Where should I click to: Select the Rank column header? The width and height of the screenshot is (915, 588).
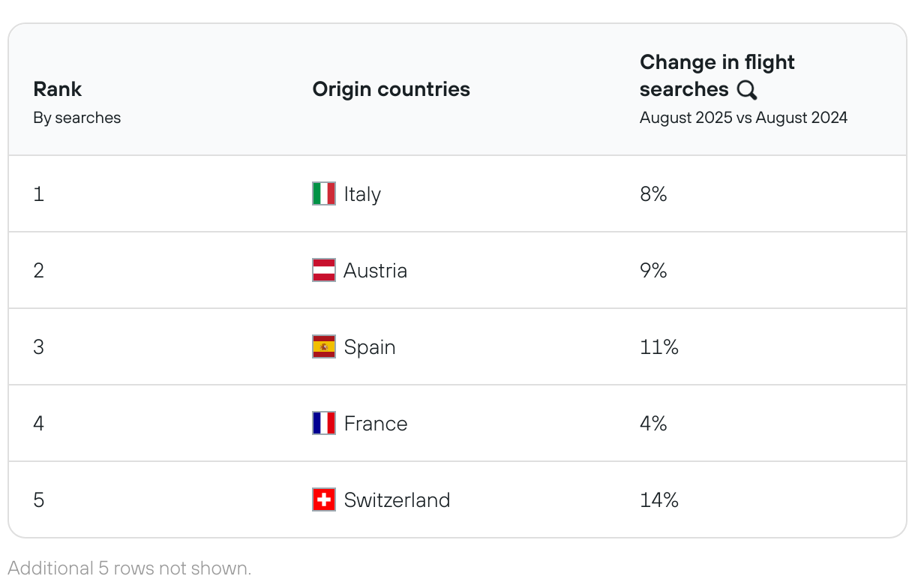pos(58,89)
